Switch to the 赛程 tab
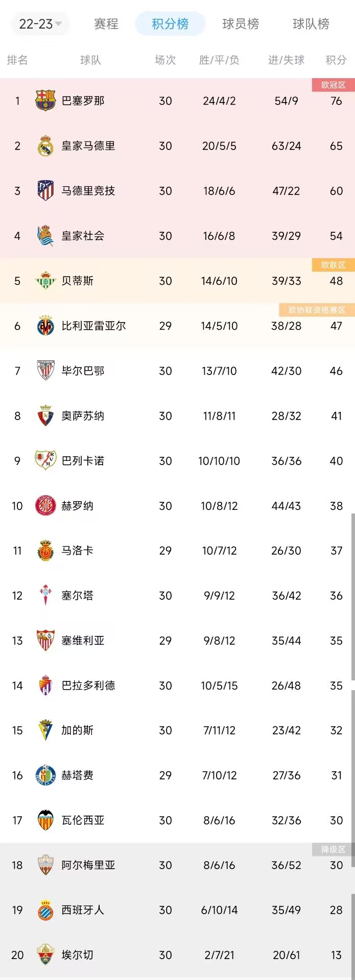Viewport: 355px width, 980px height. coord(106,24)
